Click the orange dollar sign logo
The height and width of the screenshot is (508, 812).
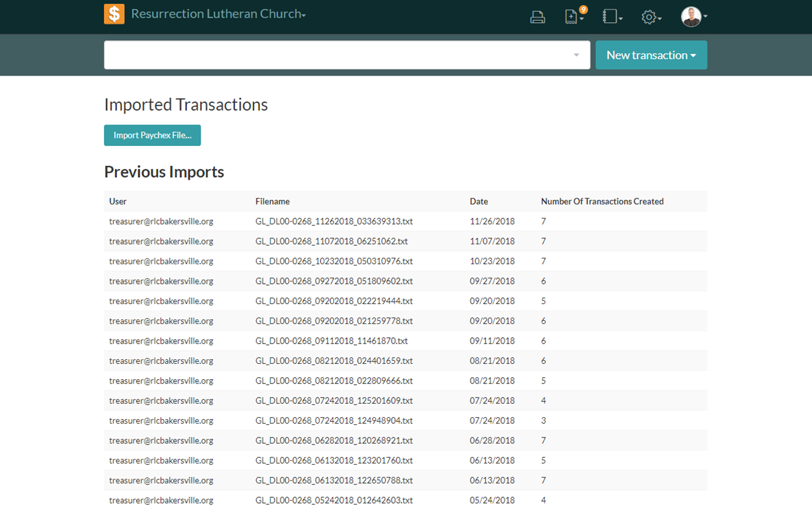click(114, 14)
